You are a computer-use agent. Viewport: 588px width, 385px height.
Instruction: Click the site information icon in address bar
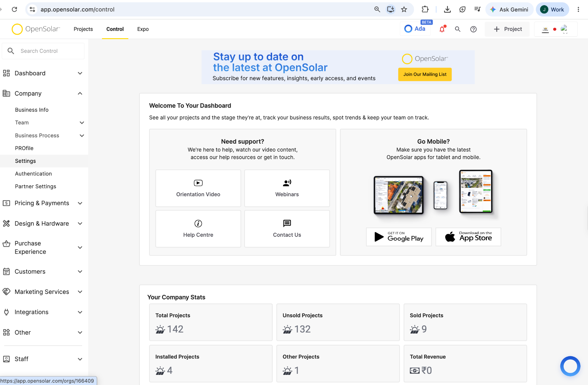pos(32,9)
